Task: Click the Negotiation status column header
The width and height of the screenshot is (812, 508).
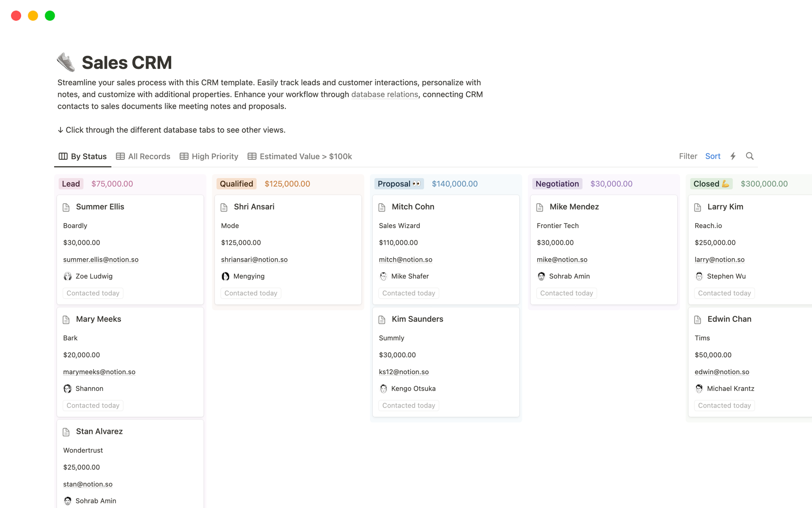Action: click(x=557, y=184)
